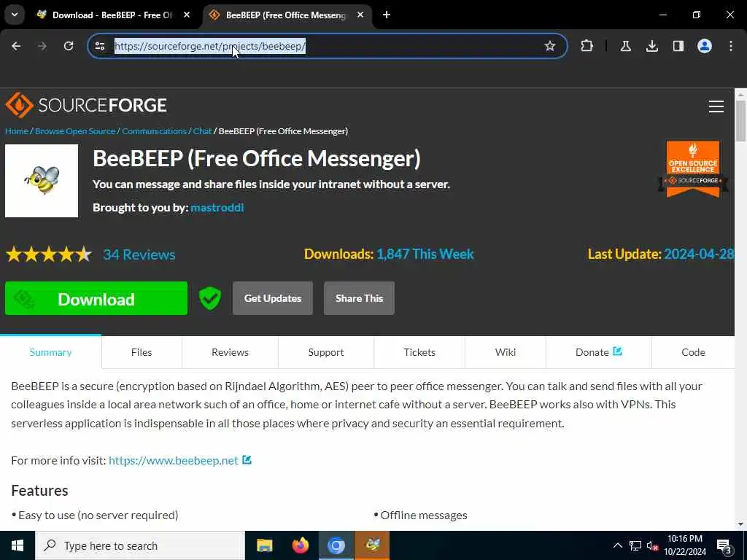This screenshot has width=747, height=560.
Task: Open mastroddi author profile link
Action: (x=217, y=208)
